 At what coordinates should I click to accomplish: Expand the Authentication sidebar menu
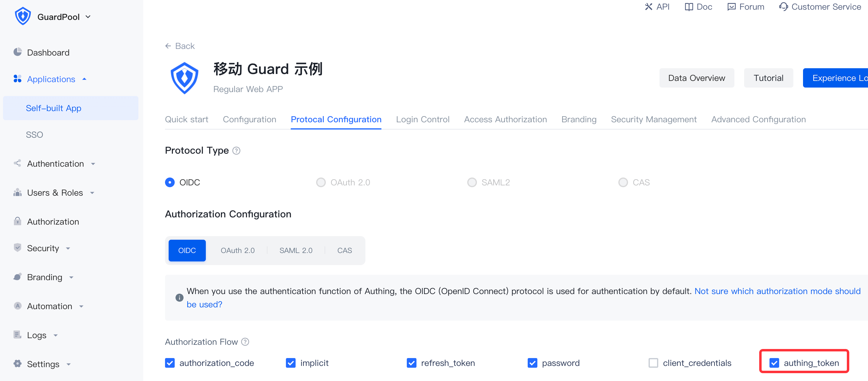point(55,164)
